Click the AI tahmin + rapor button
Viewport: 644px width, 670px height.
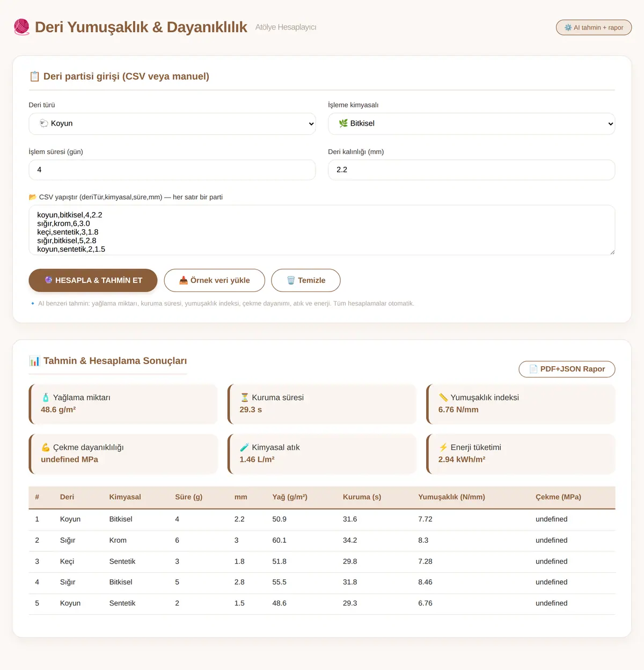click(594, 27)
